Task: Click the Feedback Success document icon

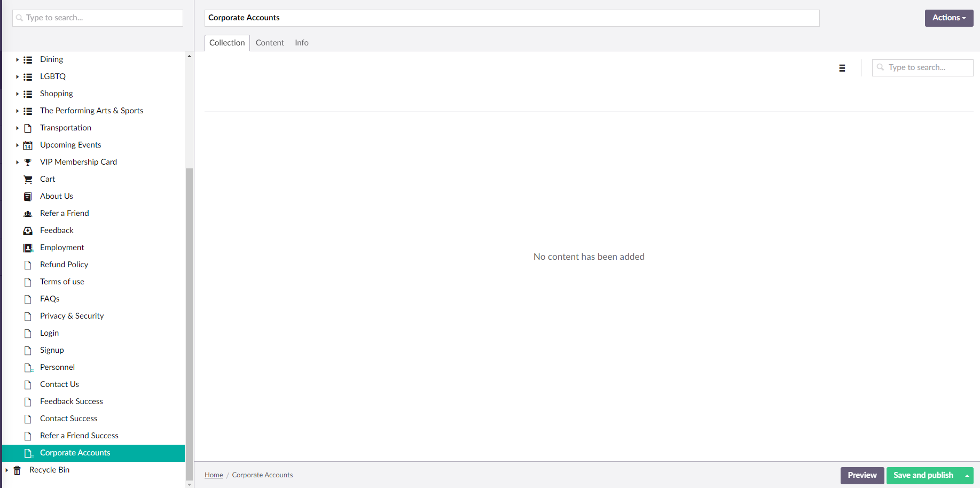Action: tap(28, 402)
